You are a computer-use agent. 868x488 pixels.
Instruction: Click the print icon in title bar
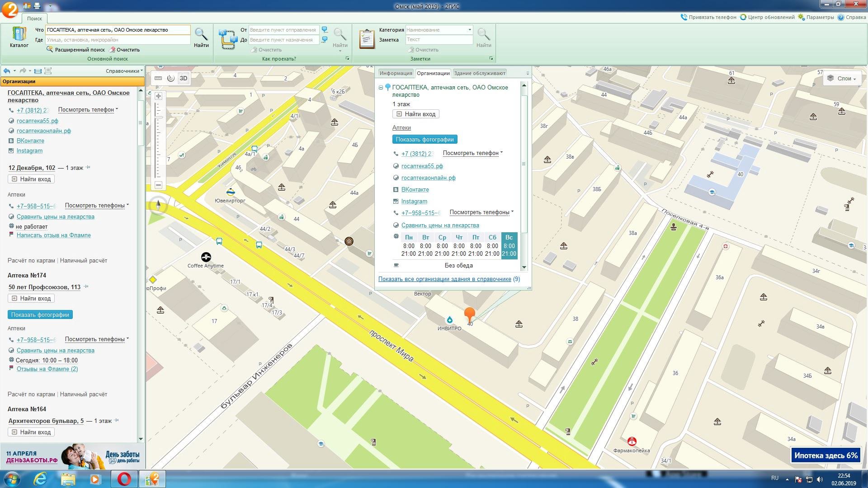[37, 6]
